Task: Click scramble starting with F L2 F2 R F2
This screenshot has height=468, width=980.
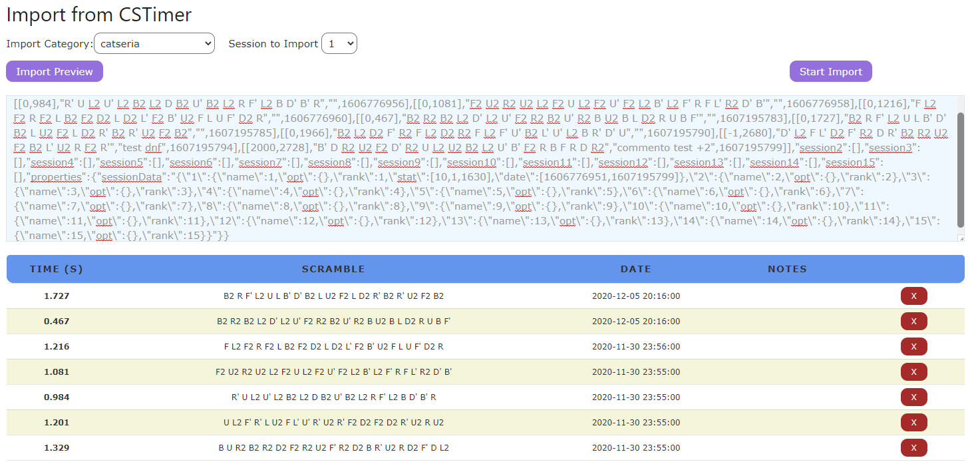Action: tap(333, 347)
